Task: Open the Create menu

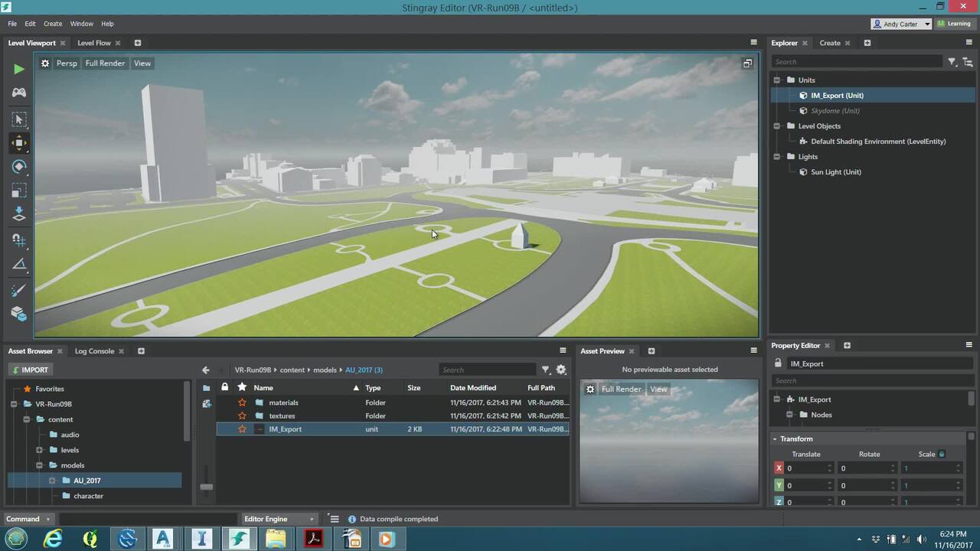Action: click(x=53, y=24)
